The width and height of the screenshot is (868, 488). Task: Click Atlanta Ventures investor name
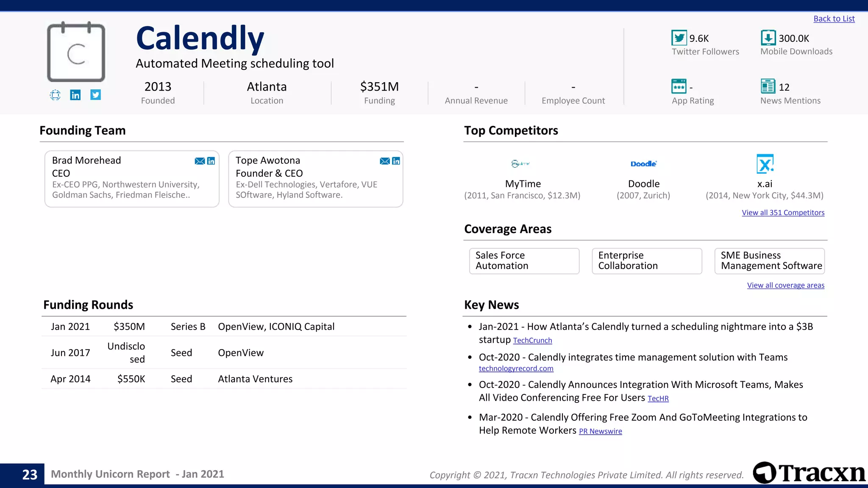click(x=255, y=379)
